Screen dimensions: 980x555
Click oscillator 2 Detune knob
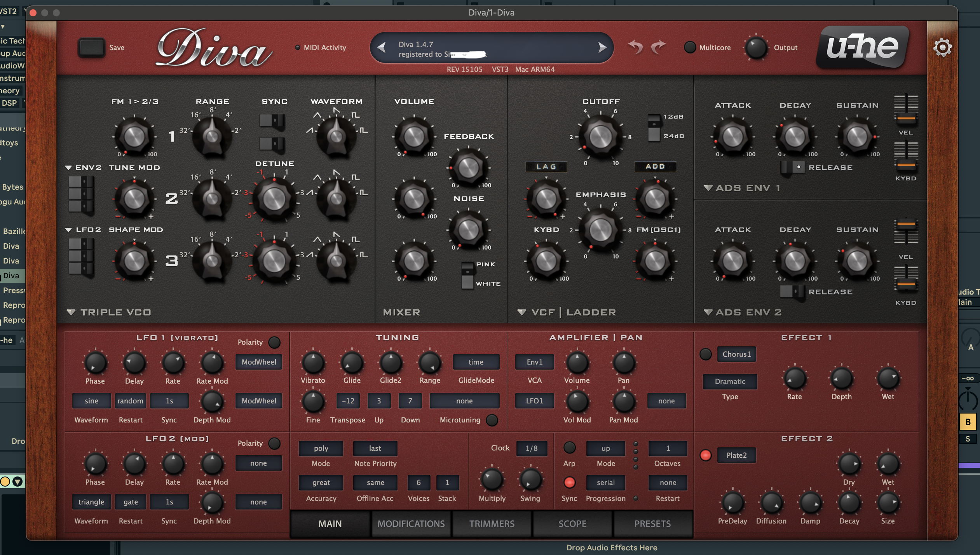pos(274,199)
